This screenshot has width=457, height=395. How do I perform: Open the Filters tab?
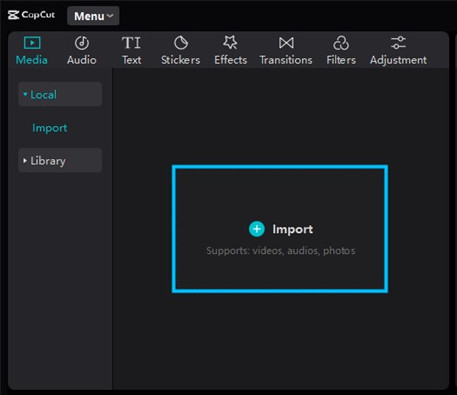tap(341, 51)
